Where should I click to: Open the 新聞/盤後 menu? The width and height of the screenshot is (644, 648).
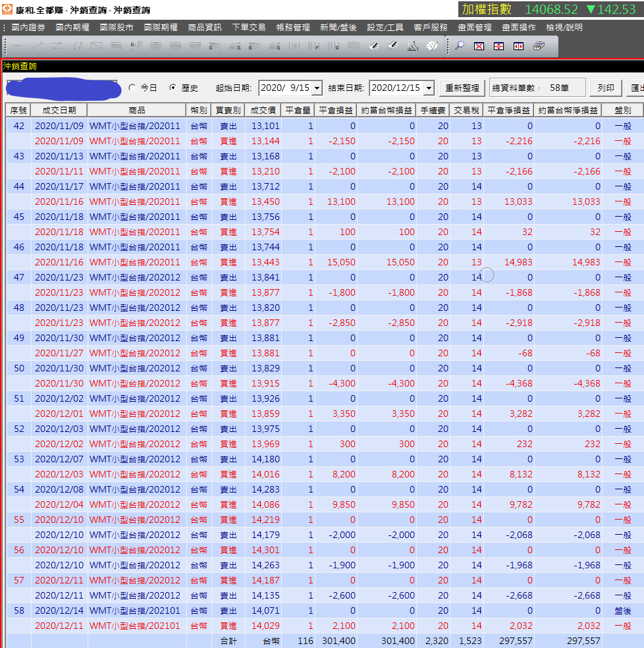338,27
